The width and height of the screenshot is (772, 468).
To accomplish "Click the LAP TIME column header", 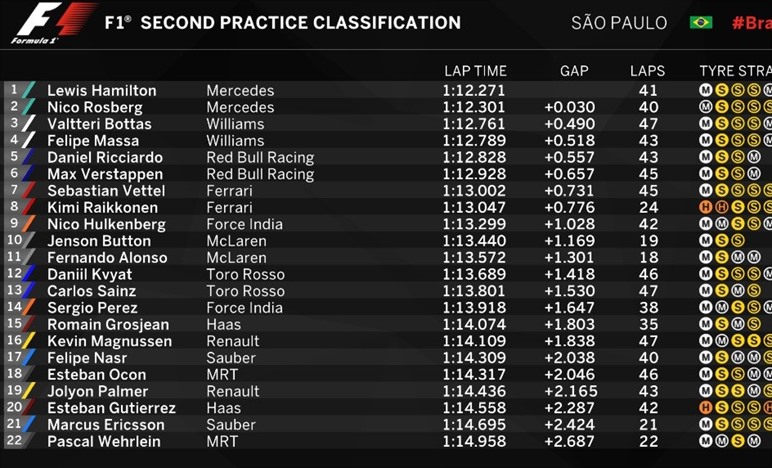I will [x=475, y=71].
